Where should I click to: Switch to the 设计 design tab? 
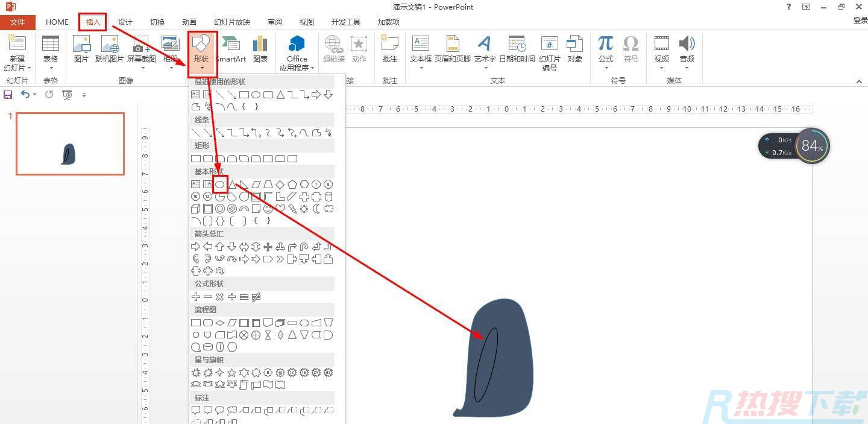(x=125, y=22)
